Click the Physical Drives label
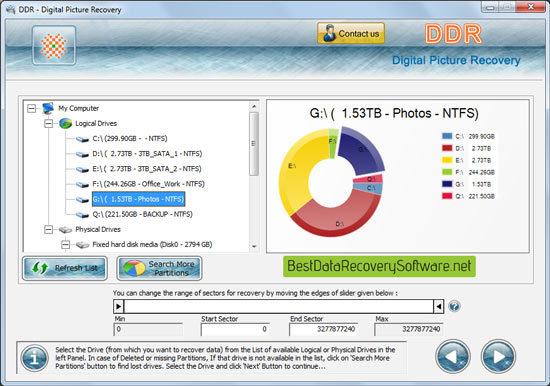Screen dimensions: 550x386 pyautogui.click(x=98, y=229)
